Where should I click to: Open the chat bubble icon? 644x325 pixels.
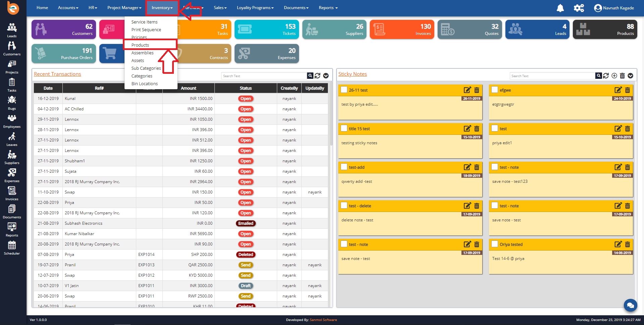point(630,305)
